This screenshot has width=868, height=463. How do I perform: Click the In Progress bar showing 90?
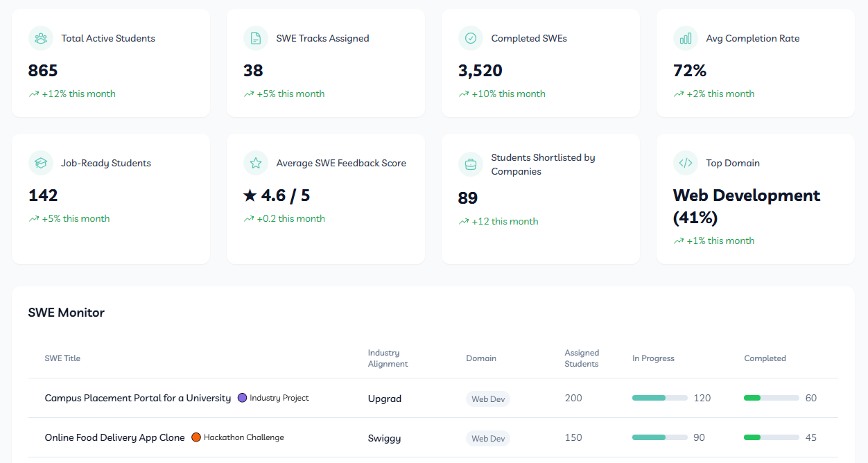coord(660,437)
